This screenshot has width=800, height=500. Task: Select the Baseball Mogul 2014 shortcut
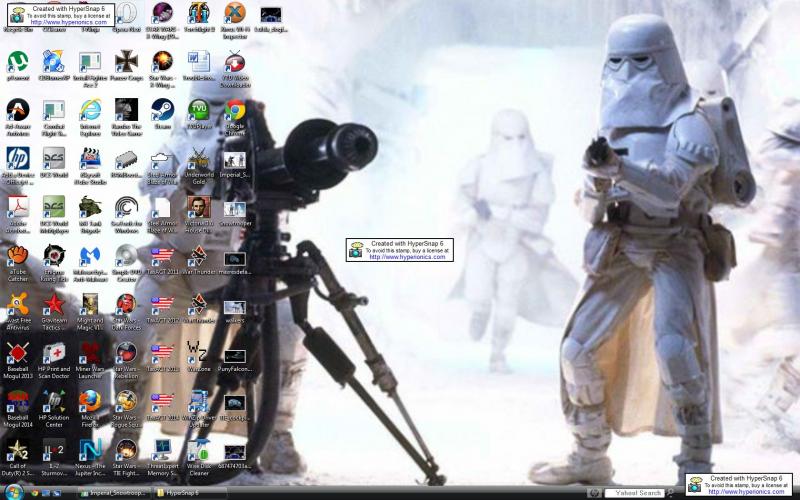coord(18,409)
